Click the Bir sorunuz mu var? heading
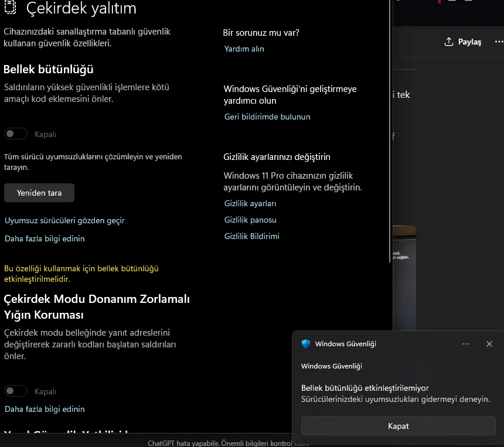The height and width of the screenshot is (447, 504). pos(261,33)
